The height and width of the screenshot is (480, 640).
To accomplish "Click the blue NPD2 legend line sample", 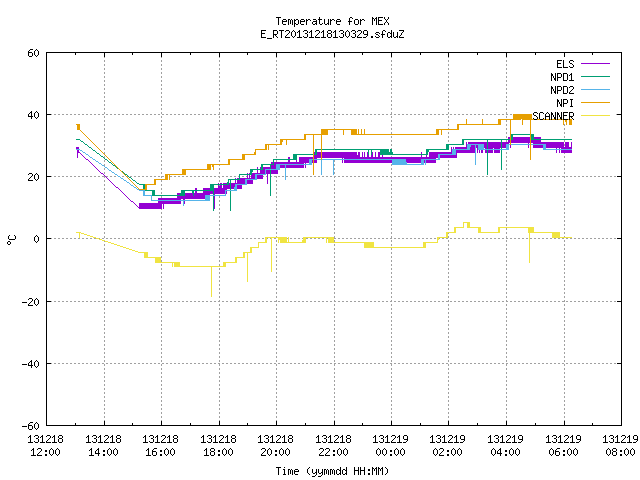I will click(x=595, y=90).
